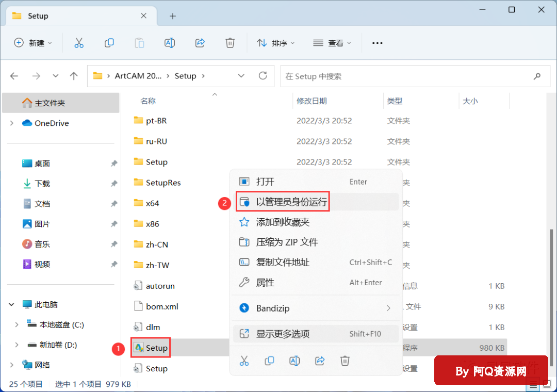
Task: Choose 复制文件地址 in context menu
Action: pyautogui.click(x=316, y=263)
